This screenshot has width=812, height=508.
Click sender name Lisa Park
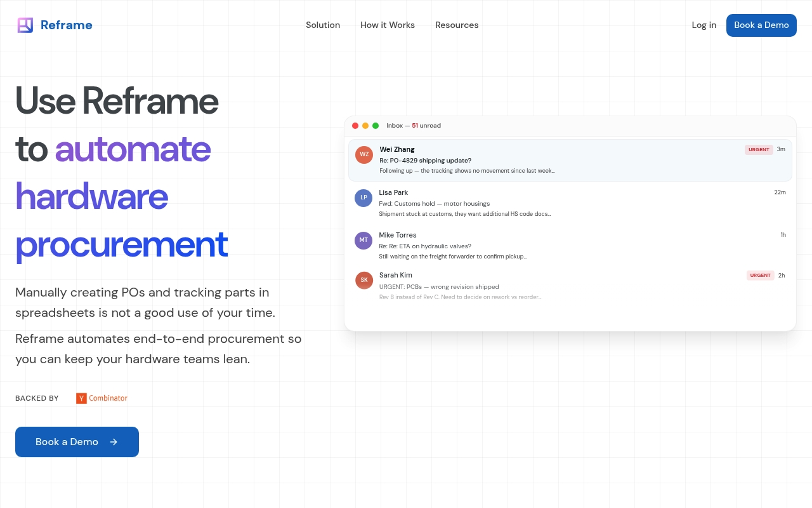tap(393, 192)
